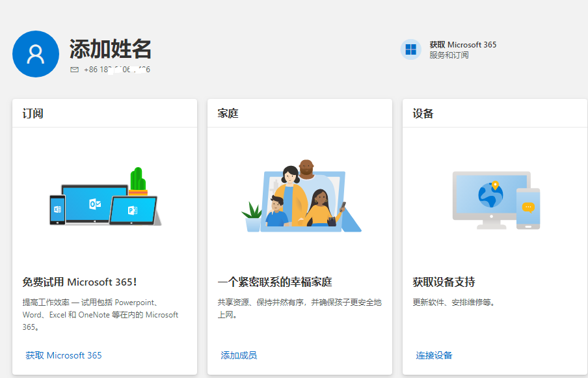Image resolution: width=588 pixels, height=378 pixels.
Task: Click the Microsoft 365 four-square grid icon
Action: pyautogui.click(x=410, y=49)
